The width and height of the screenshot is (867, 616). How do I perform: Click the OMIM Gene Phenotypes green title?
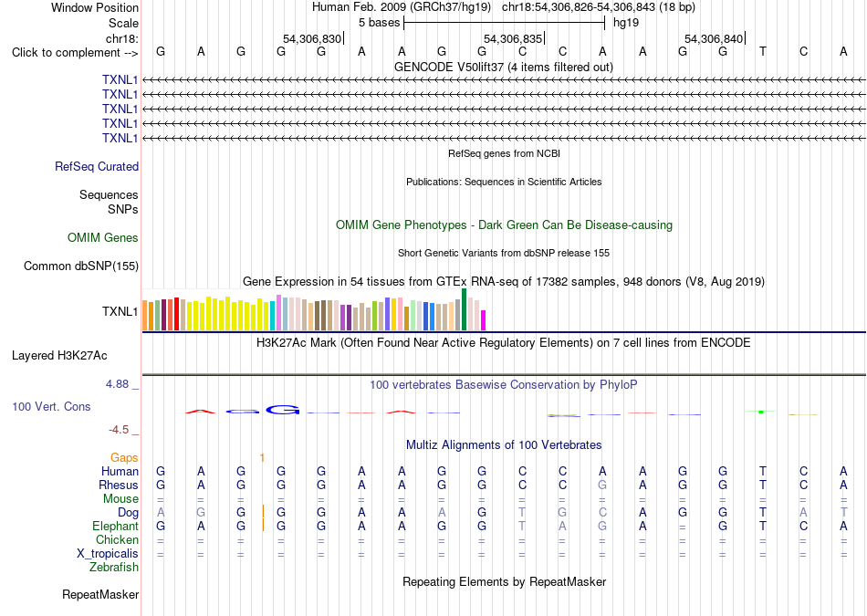click(x=505, y=225)
